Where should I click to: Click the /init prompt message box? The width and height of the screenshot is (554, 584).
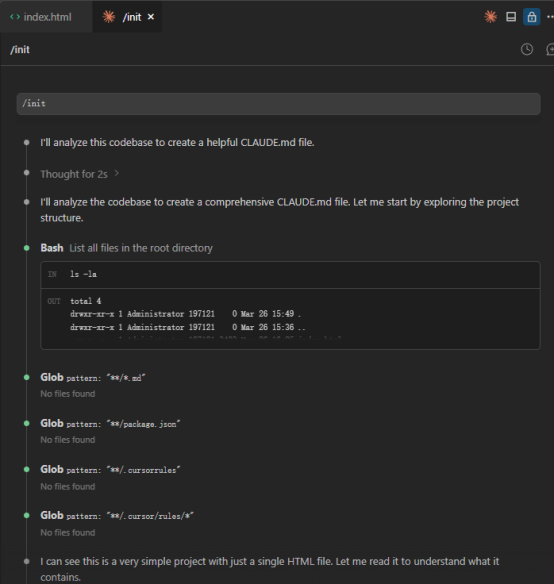coord(278,104)
